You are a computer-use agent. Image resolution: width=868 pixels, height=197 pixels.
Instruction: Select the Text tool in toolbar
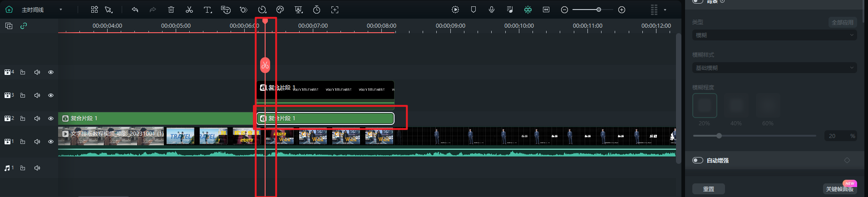click(x=207, y=10)
